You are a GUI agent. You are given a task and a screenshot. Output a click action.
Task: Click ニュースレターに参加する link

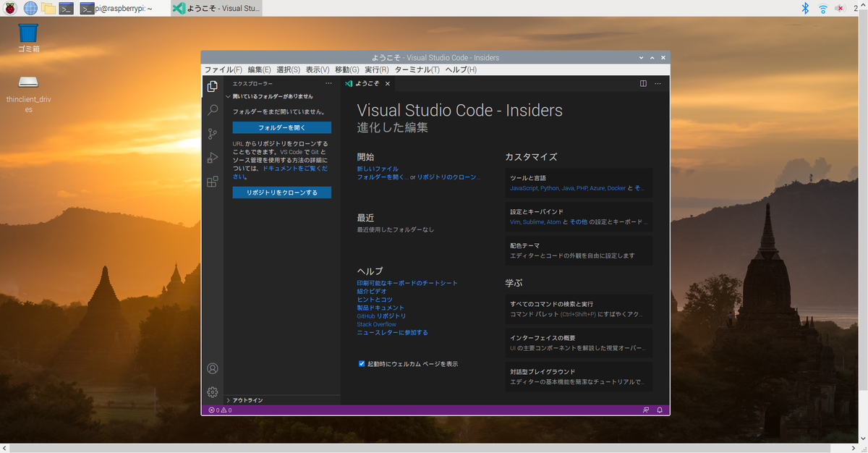pyautogui.click(x=392, y=332)
